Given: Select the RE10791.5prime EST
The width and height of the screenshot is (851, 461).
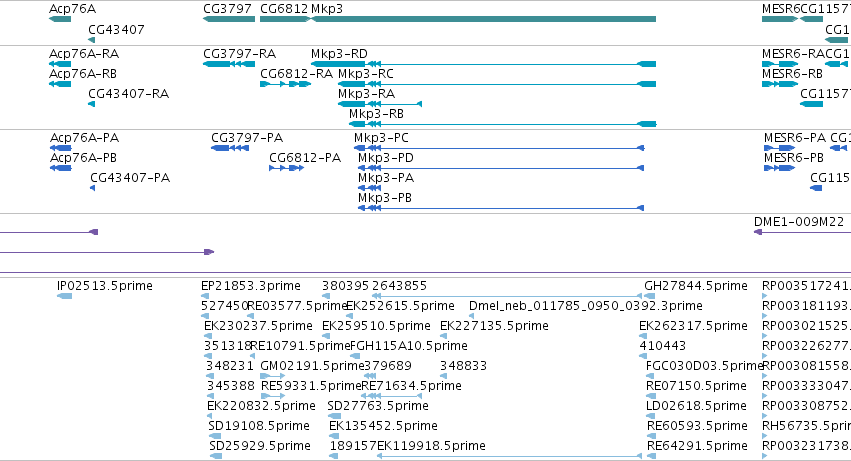Looking at the screenshot, I should click(252, 356).
